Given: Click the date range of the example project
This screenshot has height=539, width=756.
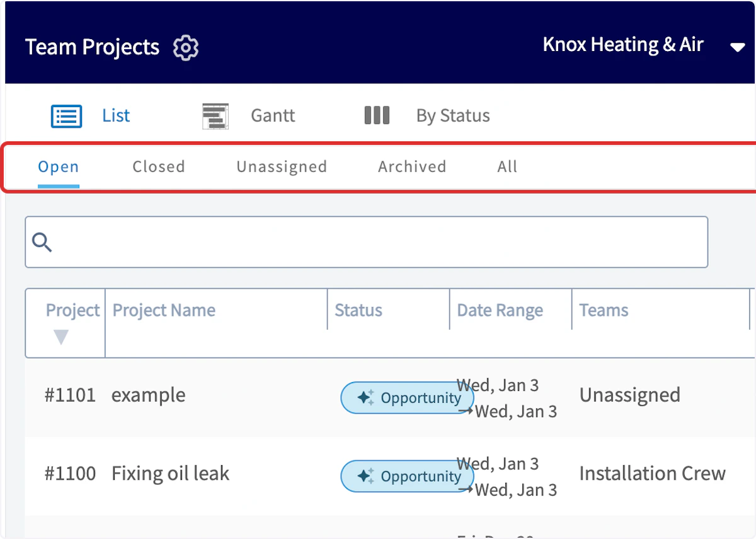Looking at the screenshot, I should coord(508,398).
